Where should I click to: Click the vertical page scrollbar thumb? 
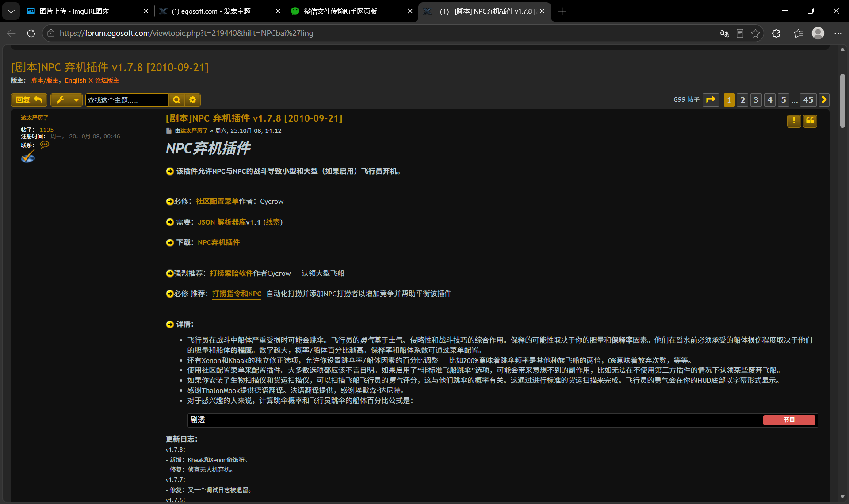point(842,101)
